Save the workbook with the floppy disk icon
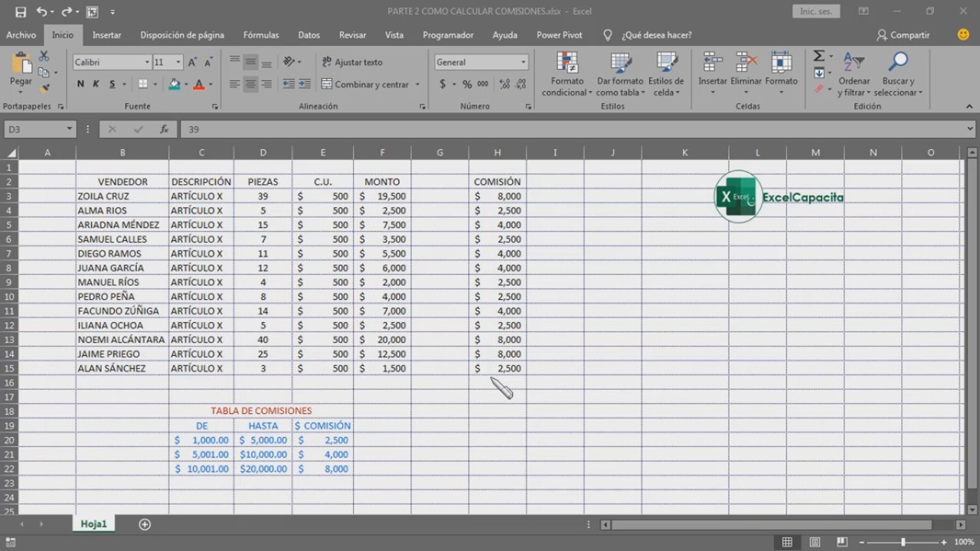 [x=21, y=11]
